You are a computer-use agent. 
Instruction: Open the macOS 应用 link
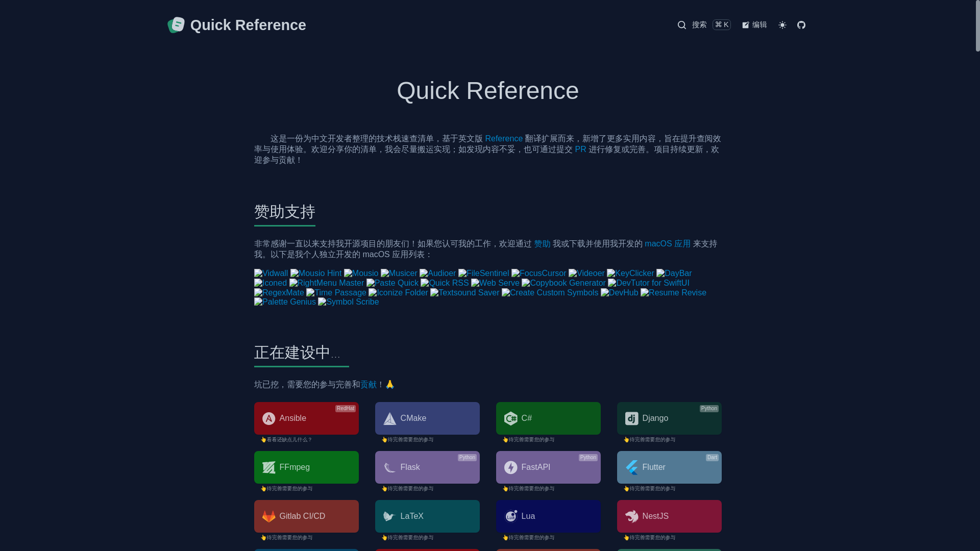point(667,244)
